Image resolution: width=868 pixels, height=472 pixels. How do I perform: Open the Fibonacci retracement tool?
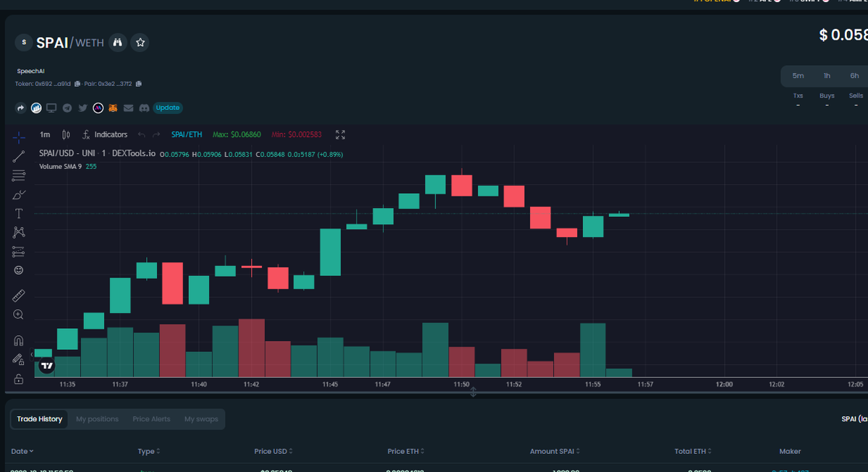coord(19,175)
